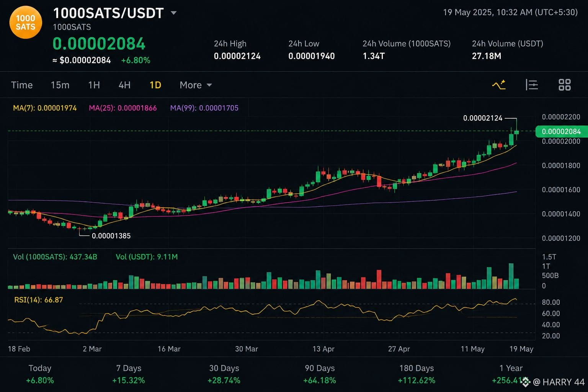Click the 2 Mar date axis label

[x=92, y=349]
